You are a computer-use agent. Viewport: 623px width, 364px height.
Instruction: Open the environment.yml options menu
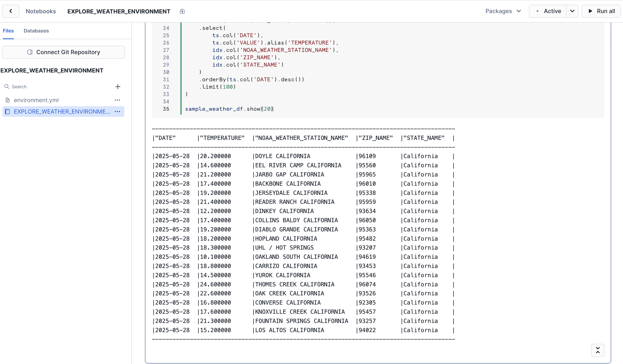(x=117, y=100)
